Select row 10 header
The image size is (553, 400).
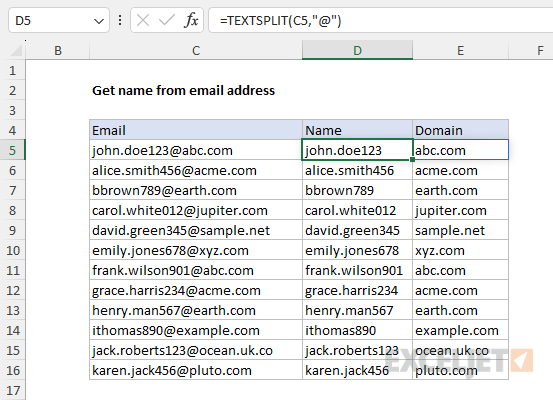click(13, 250)
